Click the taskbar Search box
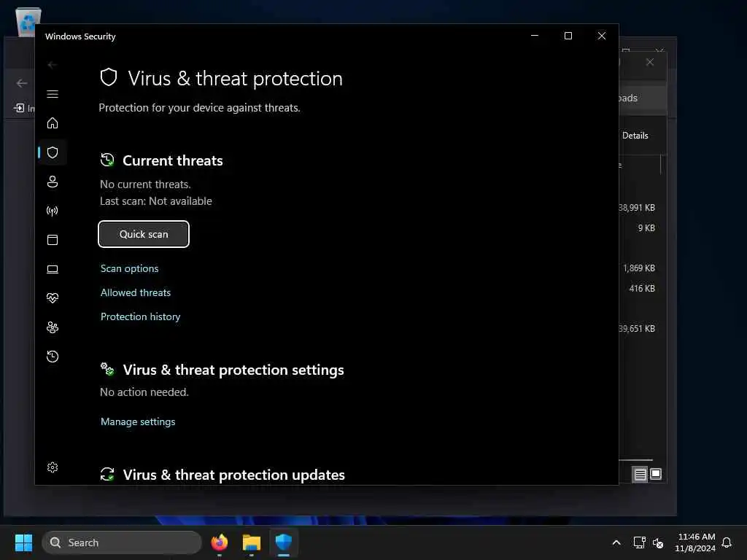747x560 pixels. tap(122, 542)
